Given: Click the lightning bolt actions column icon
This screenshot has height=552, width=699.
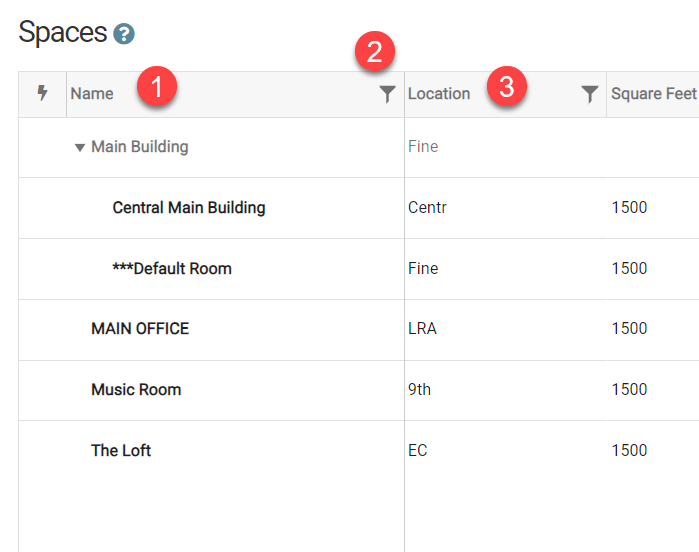Looking at the screenshot, I should coord(42,93).
